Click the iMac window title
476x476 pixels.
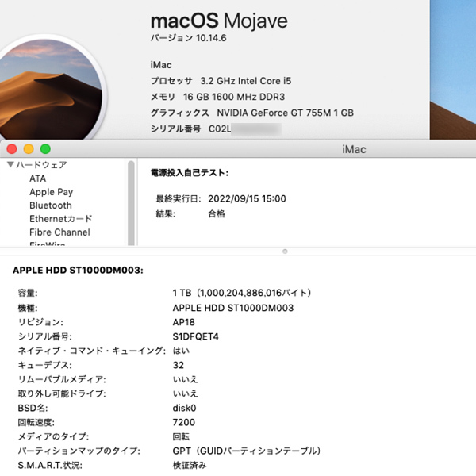point(354,149)
